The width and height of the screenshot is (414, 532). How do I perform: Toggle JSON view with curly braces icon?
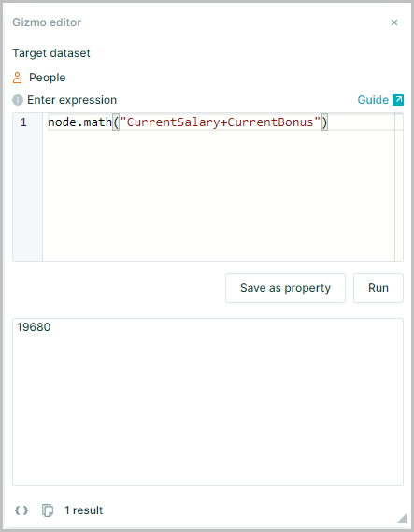(x=21, y=510)
